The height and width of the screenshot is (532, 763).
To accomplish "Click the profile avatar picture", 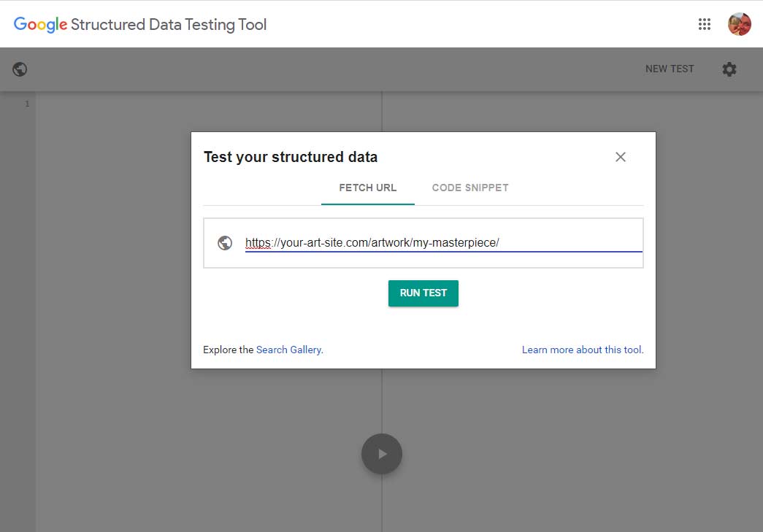I will (x=739, y=24).
